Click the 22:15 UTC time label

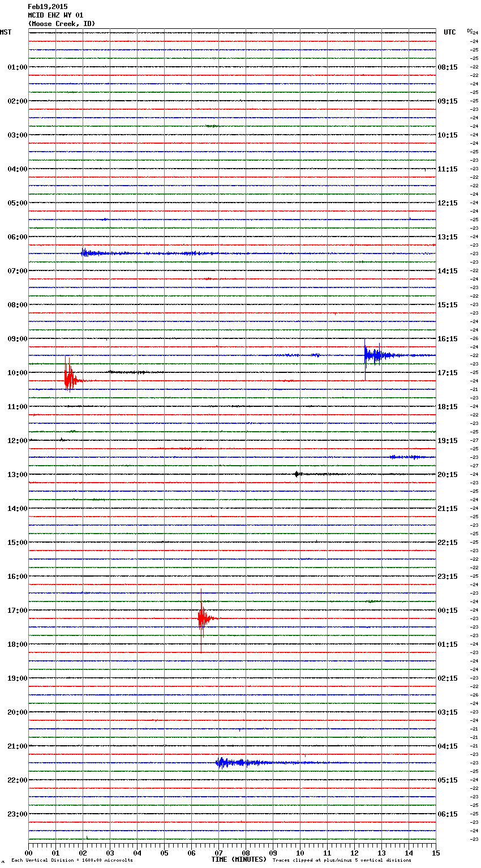[448, 543]
